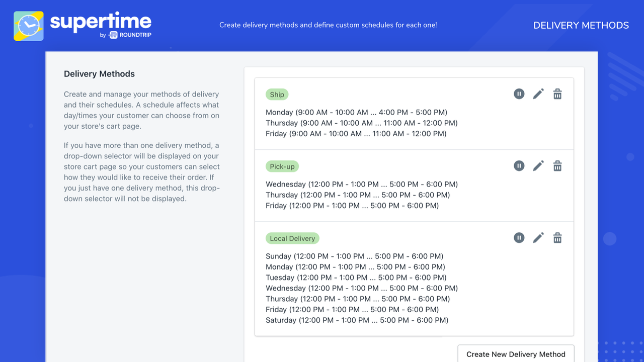
Task: Select the Local Delivery badge
Action: (x=292, y=238)
